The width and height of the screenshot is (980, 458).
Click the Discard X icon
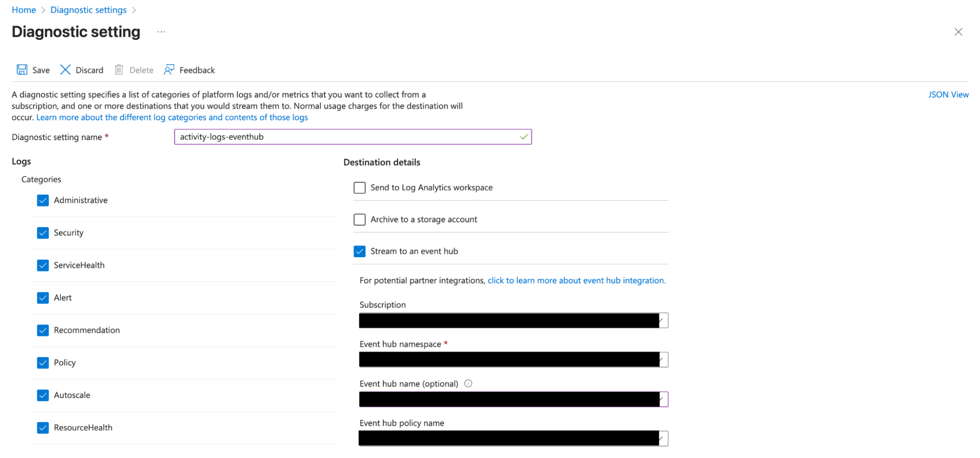(x=65, y=70)
